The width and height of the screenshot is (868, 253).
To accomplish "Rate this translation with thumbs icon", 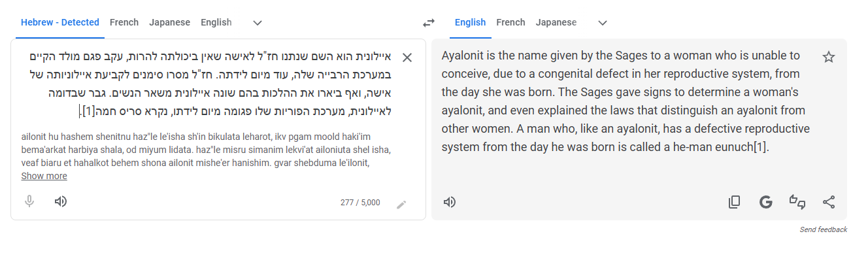I will click(797, 202).
